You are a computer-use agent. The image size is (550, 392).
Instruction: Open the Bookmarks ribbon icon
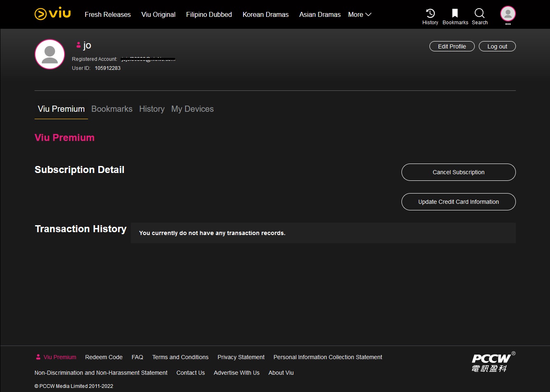[x=455, y=14]
